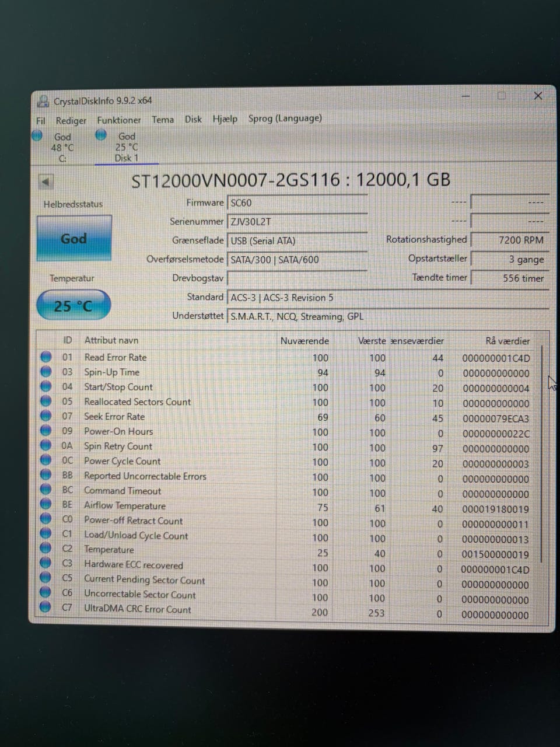Click current value 200 for UltraDMA CRC
This screenshot has width=560, height=747.
point(320,612)
